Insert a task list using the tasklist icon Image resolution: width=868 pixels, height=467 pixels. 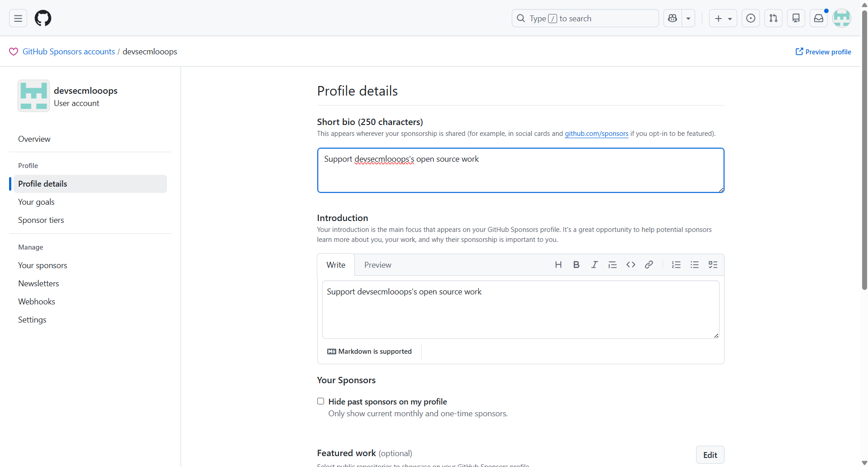coord(713,265)
